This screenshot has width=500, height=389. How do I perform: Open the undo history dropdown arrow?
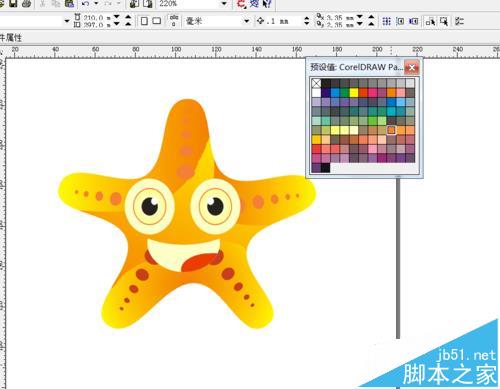pos(96,3)
